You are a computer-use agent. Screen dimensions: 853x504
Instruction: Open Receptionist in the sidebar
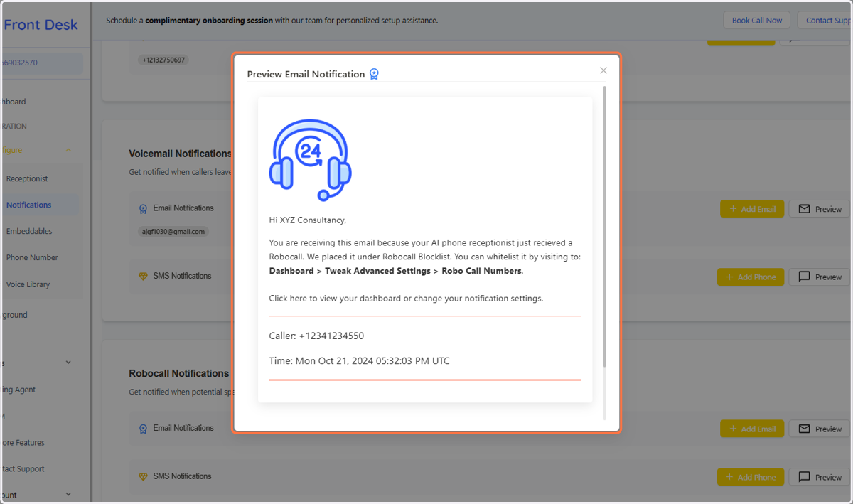27,178
